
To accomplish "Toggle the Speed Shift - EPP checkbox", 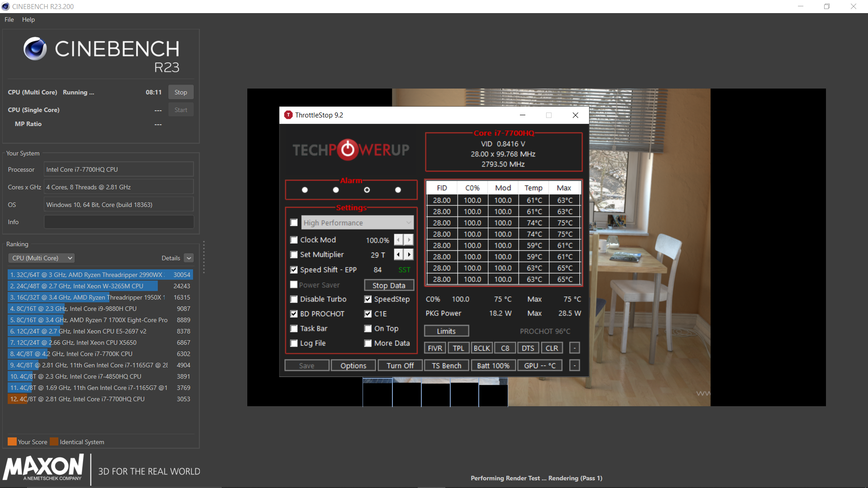I will tap(293, 269).
